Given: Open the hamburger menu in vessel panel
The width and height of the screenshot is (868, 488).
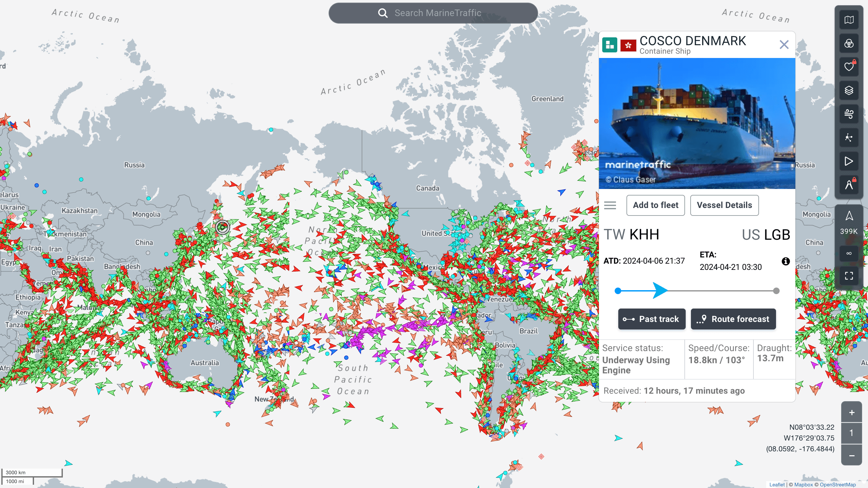Looking at the screenshot, I should 610,205.
